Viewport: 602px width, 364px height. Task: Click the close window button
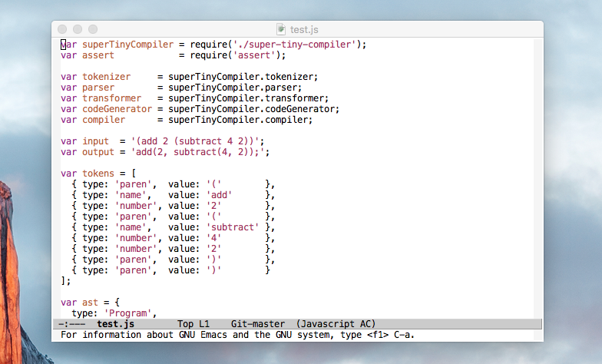(x=62, y=29)
